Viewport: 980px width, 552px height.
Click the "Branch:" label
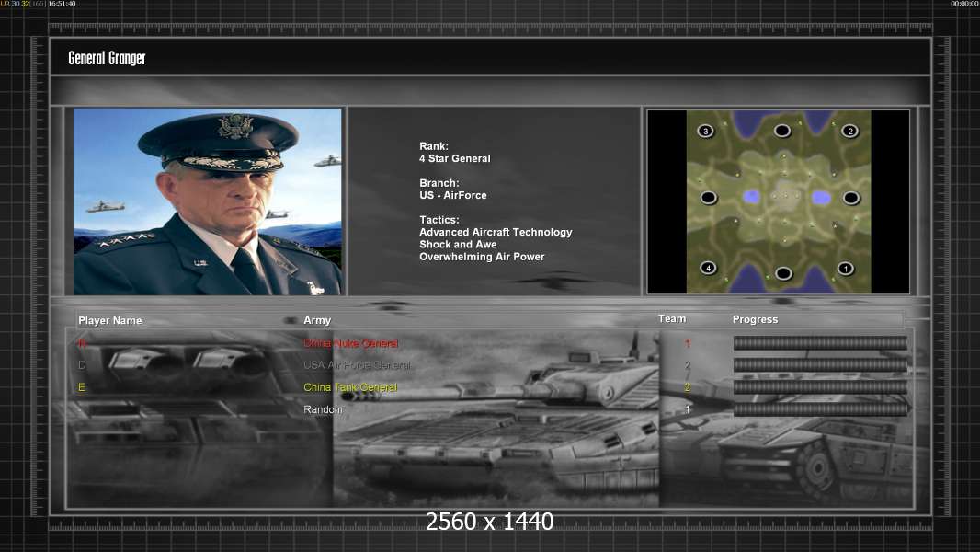[x=439, y=183]
